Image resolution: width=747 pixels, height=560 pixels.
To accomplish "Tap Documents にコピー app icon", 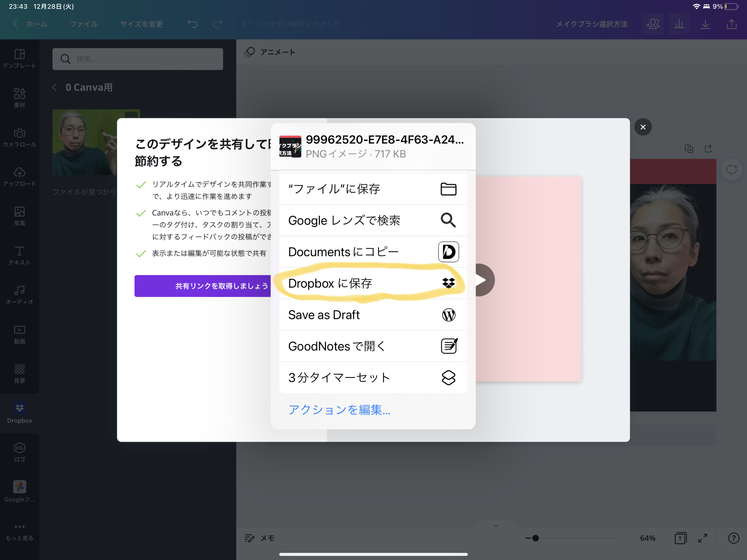I will (448, 252).
